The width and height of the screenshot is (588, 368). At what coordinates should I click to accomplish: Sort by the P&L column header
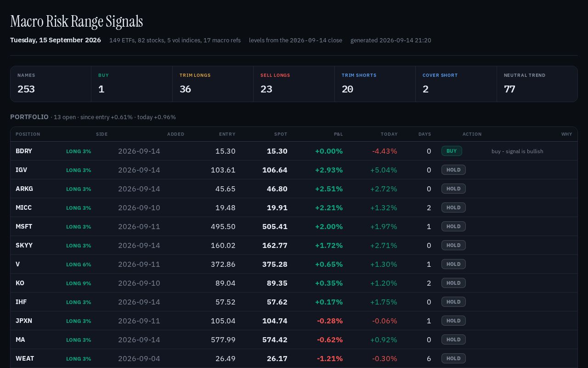[338, 134]
